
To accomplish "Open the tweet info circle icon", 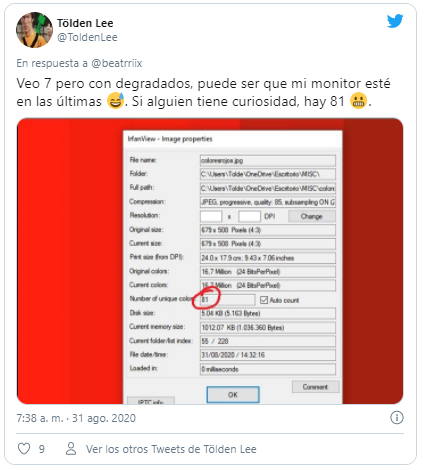I will pos(397,417).
